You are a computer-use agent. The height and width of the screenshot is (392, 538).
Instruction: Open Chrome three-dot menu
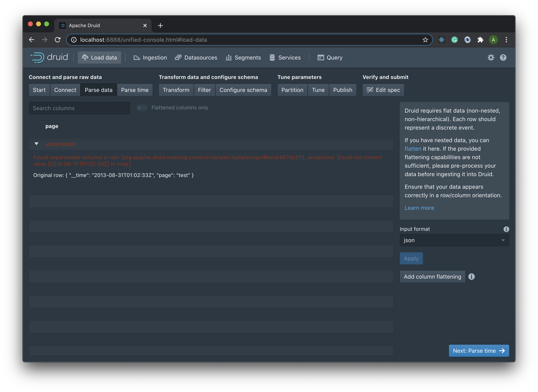[x=506, y=40]
